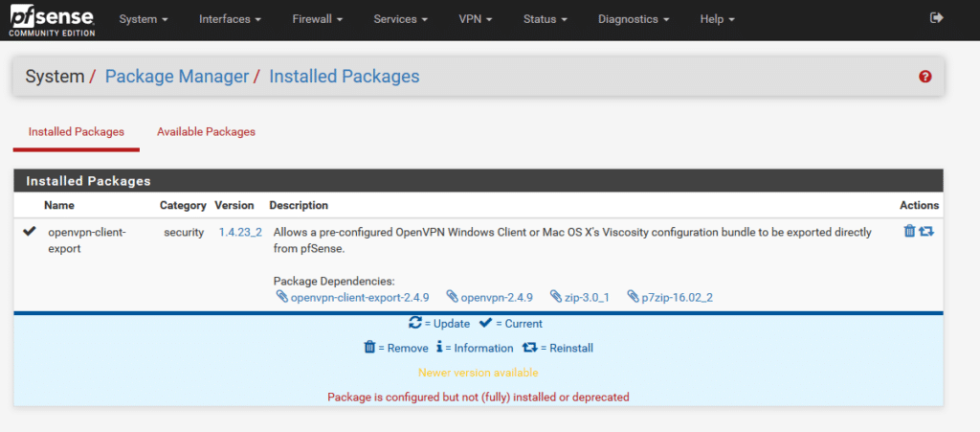Screen dimensions: 980x432
Task: Open the version 1.4.23_2 link
Action: (240, 233)
